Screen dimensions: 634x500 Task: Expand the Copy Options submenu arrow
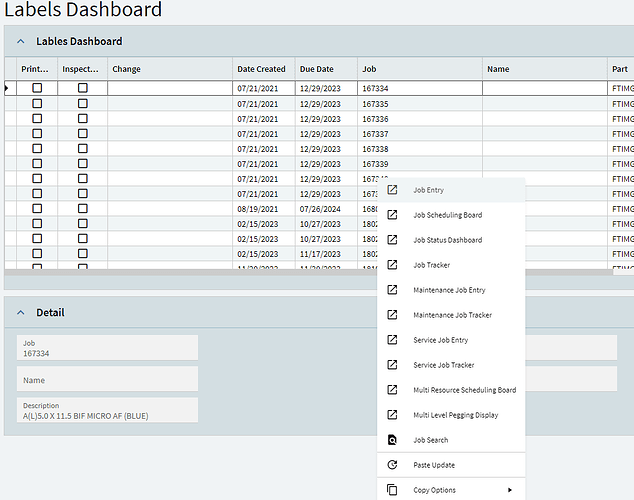[510, 490]
